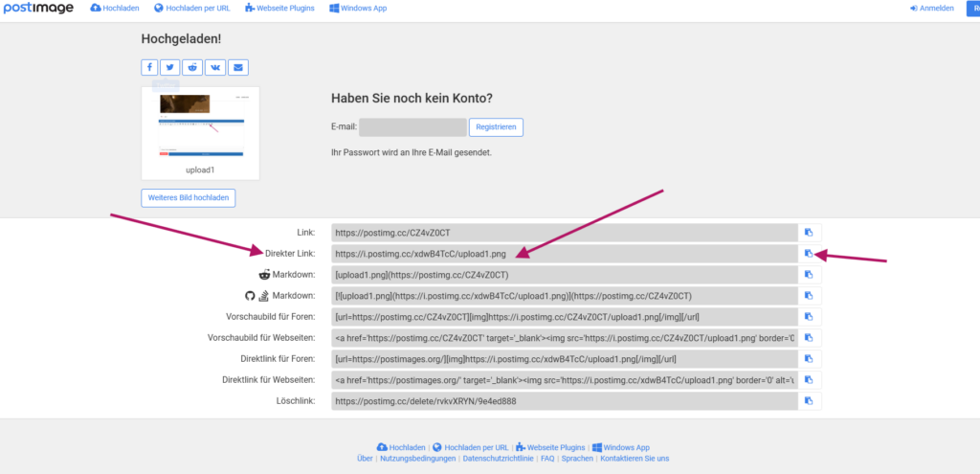Share upload on Reddit icon

click(193, 67)
